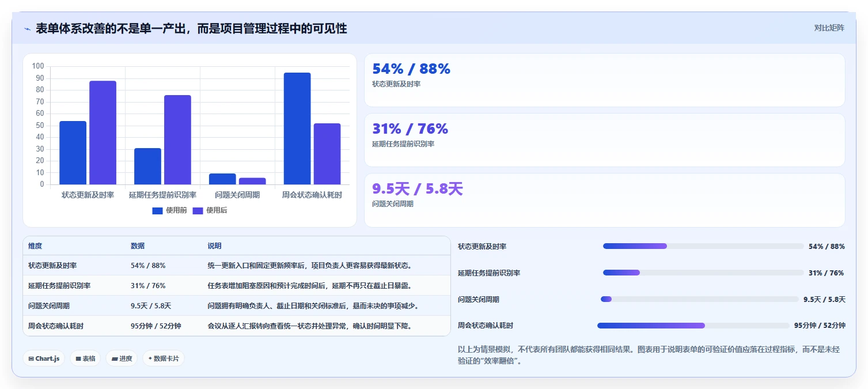The image size is (868, 389).
Task: Click chart axis label 问题关闭周期
Action: point(237,195)
